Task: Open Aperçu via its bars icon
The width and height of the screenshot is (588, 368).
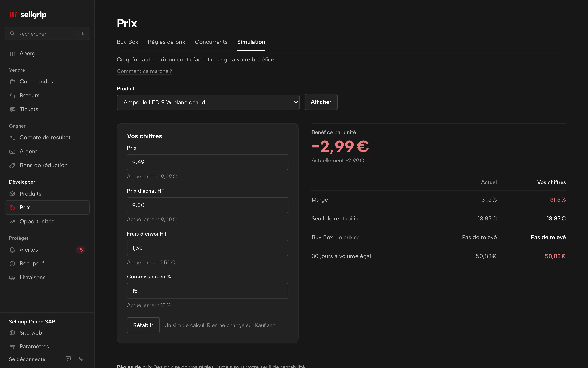Action: click(x=12, y=54)
